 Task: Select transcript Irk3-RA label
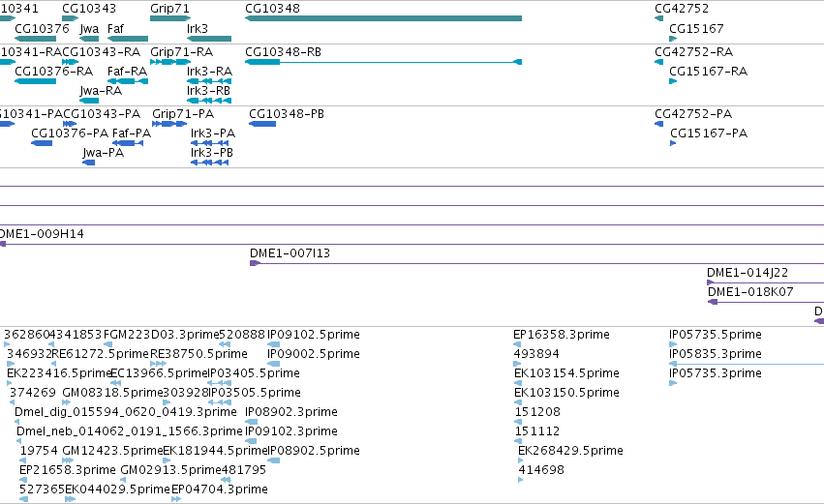(x=209, y=72)
